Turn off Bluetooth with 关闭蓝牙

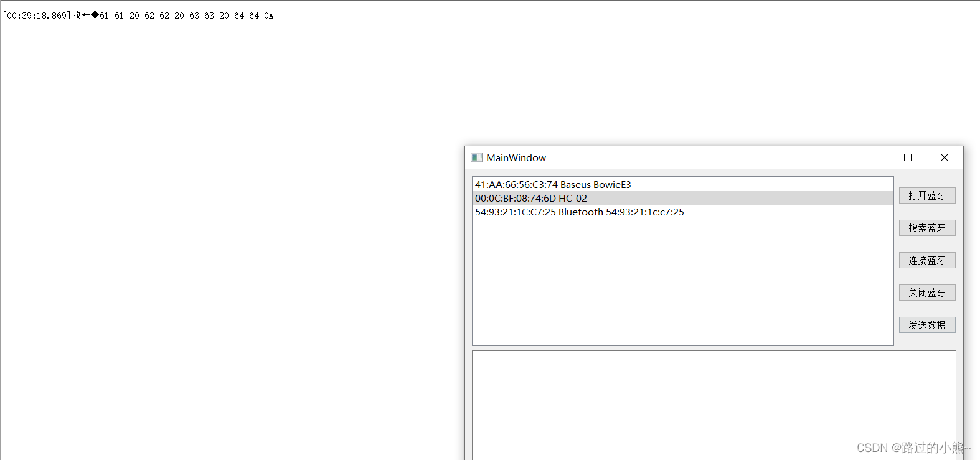927,293
